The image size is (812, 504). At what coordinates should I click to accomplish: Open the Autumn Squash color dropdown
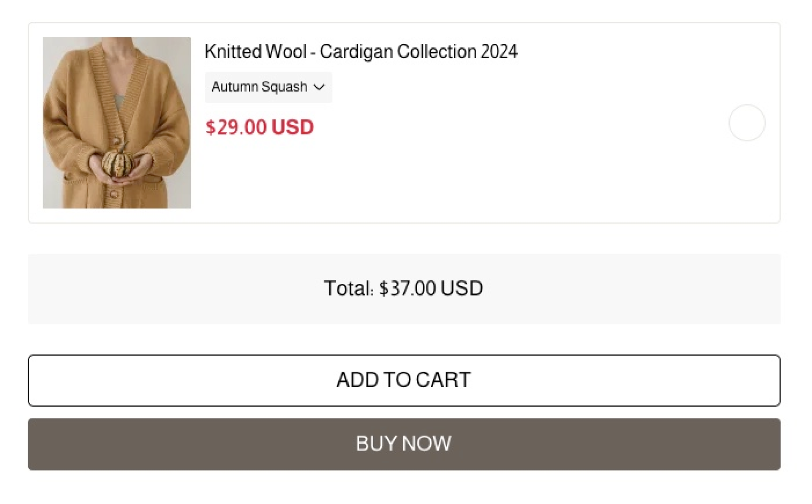268,87
